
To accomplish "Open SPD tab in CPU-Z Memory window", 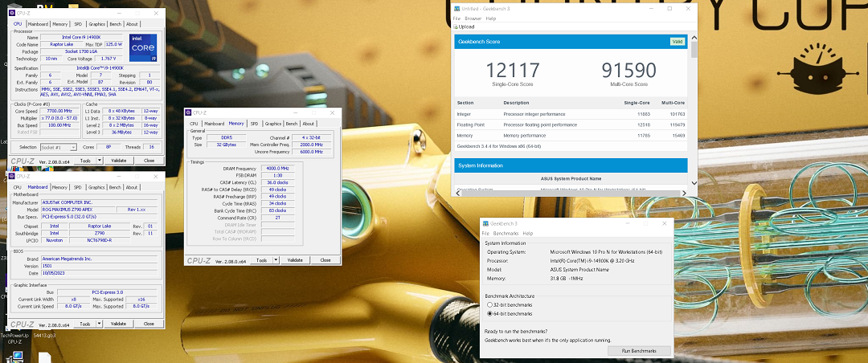I will click(254, 124).
